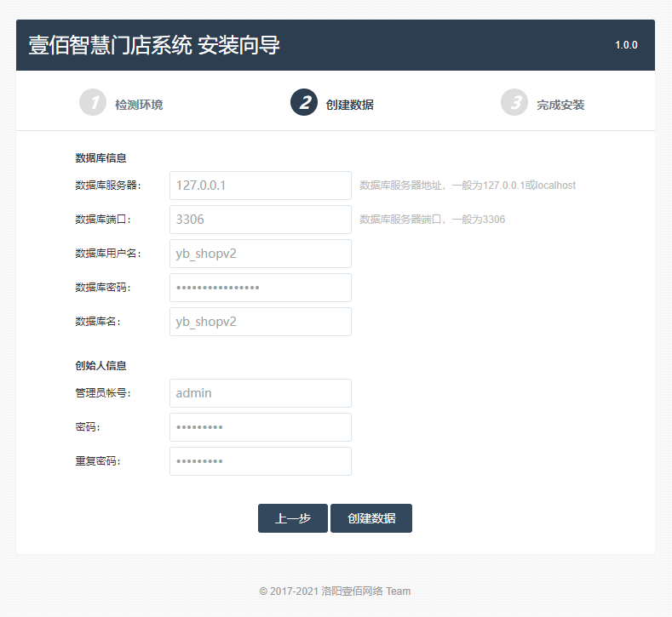Select the 检测环境 step label

pyautogui.click(x=139, y=105)
